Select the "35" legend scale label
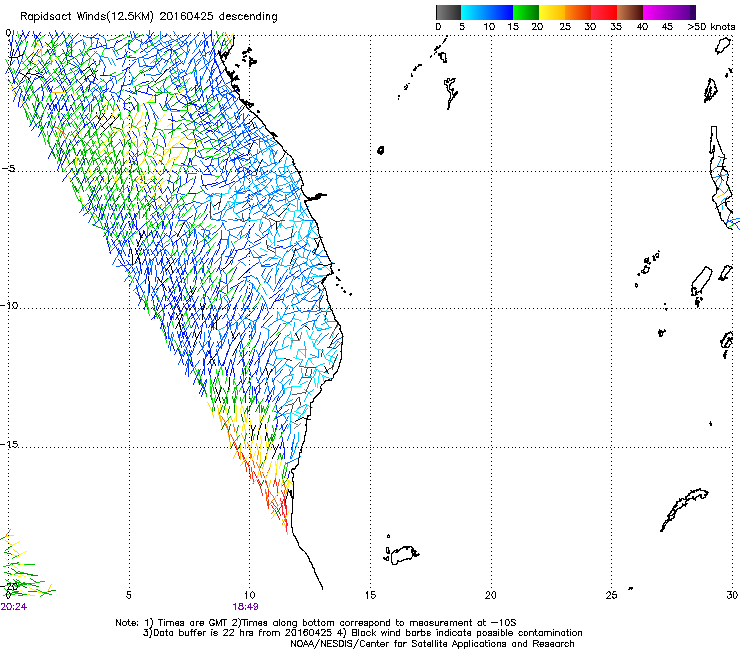The image size is (740, 650). [x=616, y=27]
